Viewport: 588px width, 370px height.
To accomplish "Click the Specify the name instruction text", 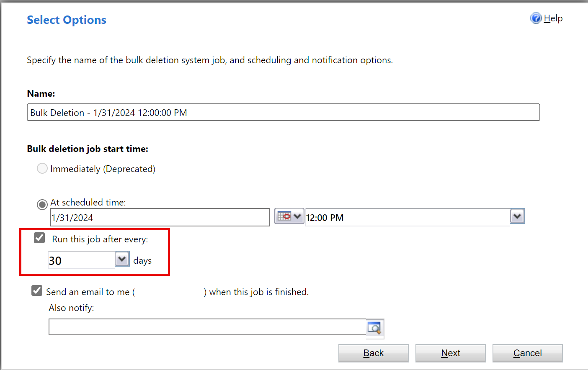I will coord(210,60).
